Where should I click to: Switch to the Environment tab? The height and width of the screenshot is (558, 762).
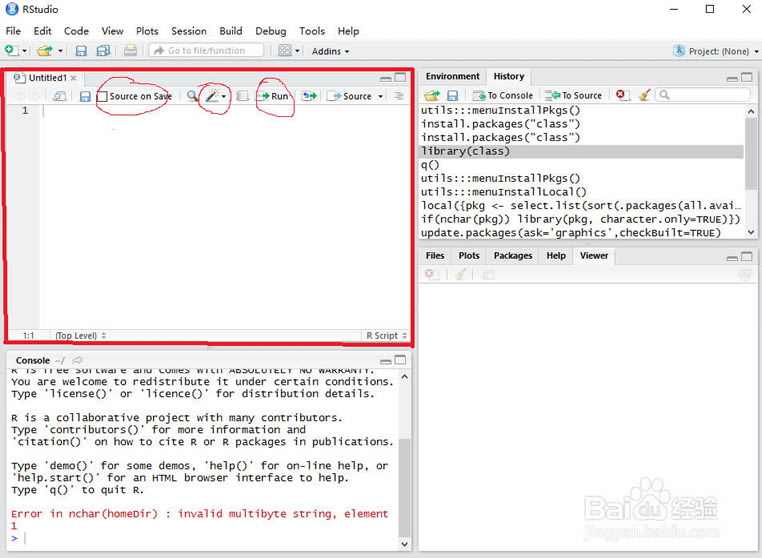[x=452, y=76]
